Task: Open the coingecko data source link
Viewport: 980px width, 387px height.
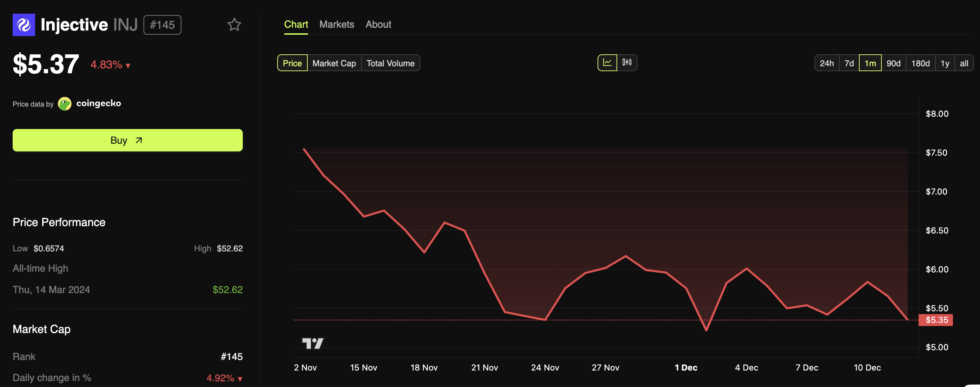Action: point(99,103)
